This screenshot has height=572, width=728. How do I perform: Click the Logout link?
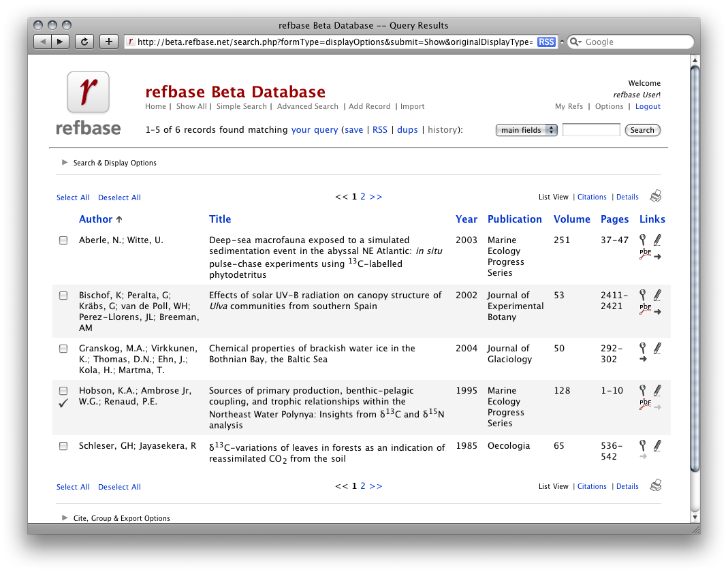pyautogui.click(x=648, y=106)
